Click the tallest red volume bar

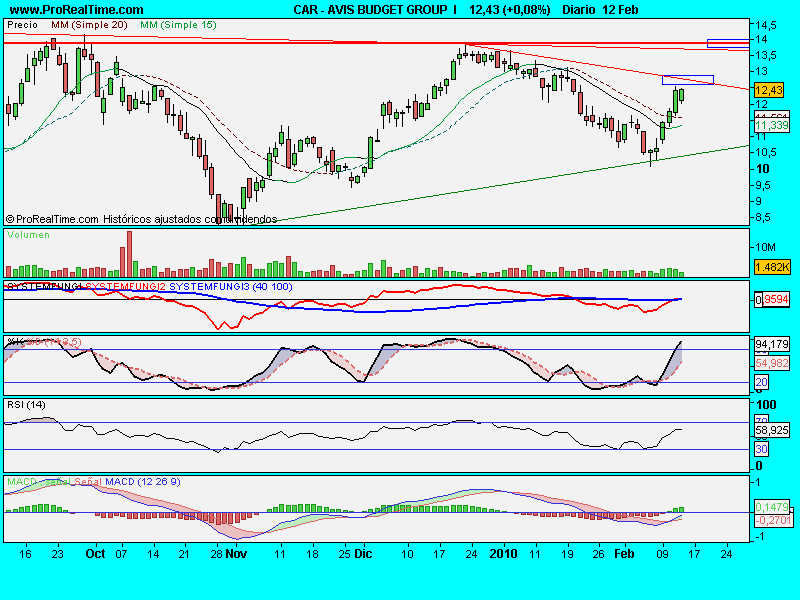click(129, 254)
